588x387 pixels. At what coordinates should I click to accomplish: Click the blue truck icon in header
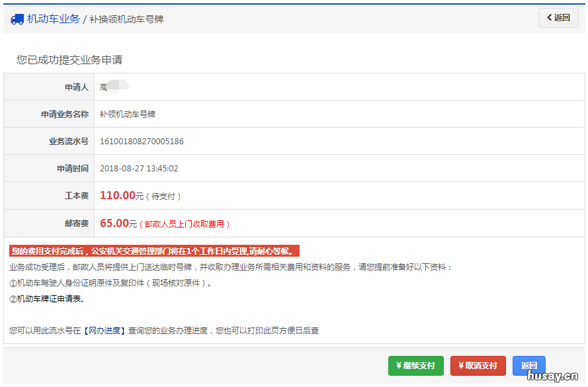[x=17, y=18]
